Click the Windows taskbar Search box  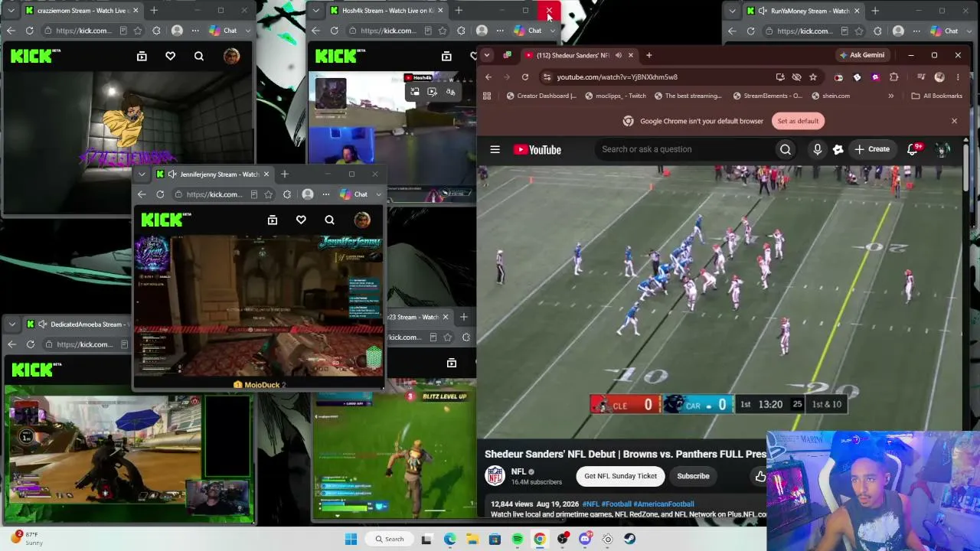[389, 540]
